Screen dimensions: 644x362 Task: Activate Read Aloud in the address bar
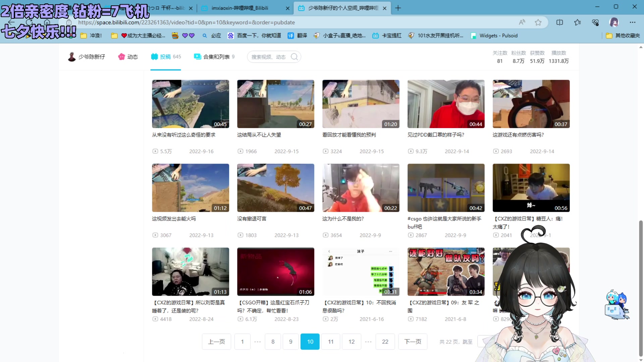[x=522, y=22]
